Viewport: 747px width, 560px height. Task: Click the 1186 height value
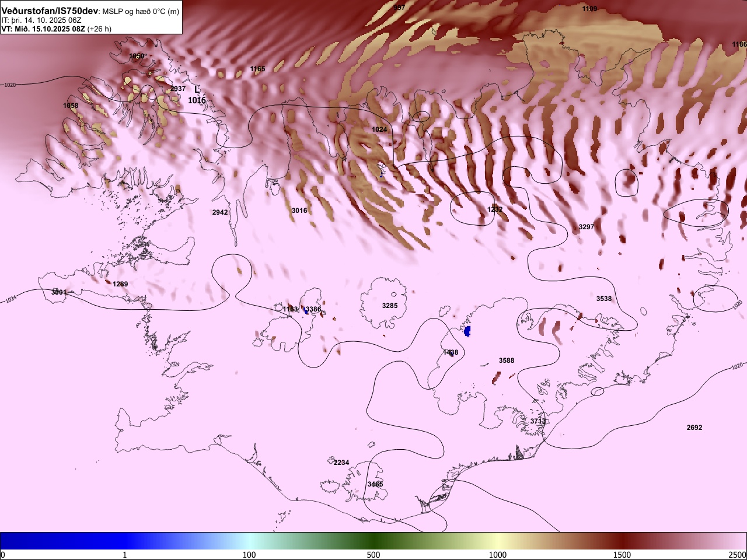click(x=739, y=44)
